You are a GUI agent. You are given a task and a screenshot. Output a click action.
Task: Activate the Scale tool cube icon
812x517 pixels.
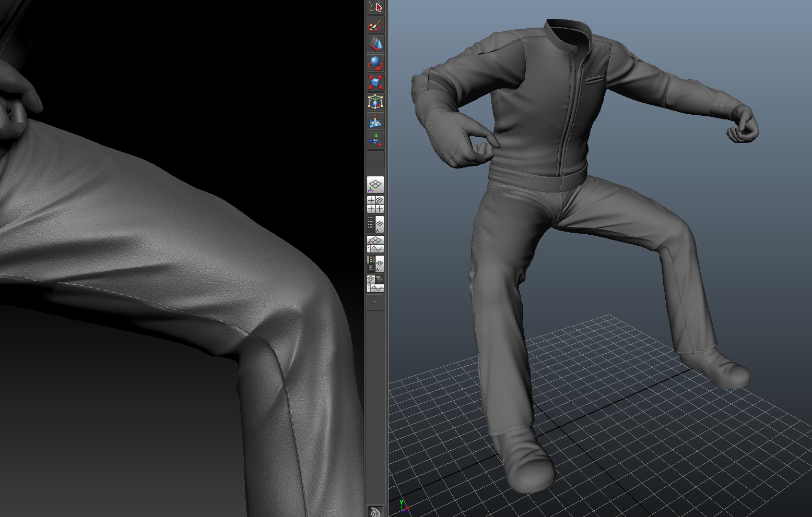375,82
